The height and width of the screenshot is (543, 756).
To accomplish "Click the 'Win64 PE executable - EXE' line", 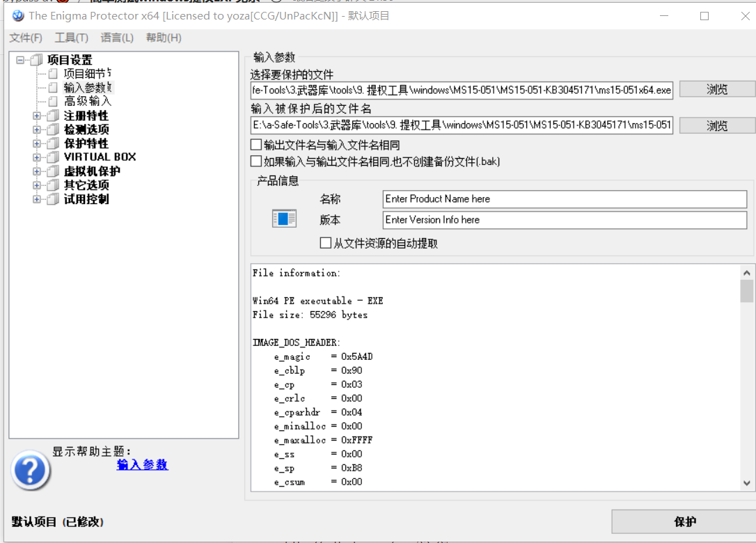I will pos(317,301).
